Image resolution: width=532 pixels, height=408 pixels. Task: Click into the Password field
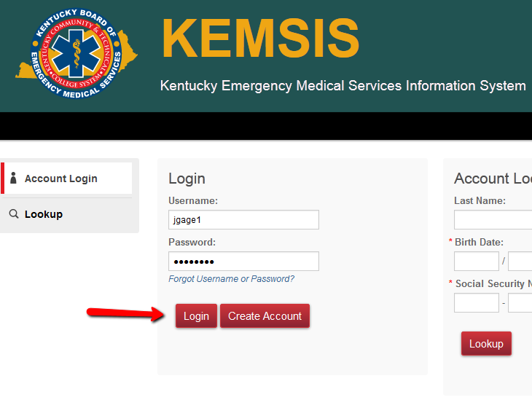[243, 261]
